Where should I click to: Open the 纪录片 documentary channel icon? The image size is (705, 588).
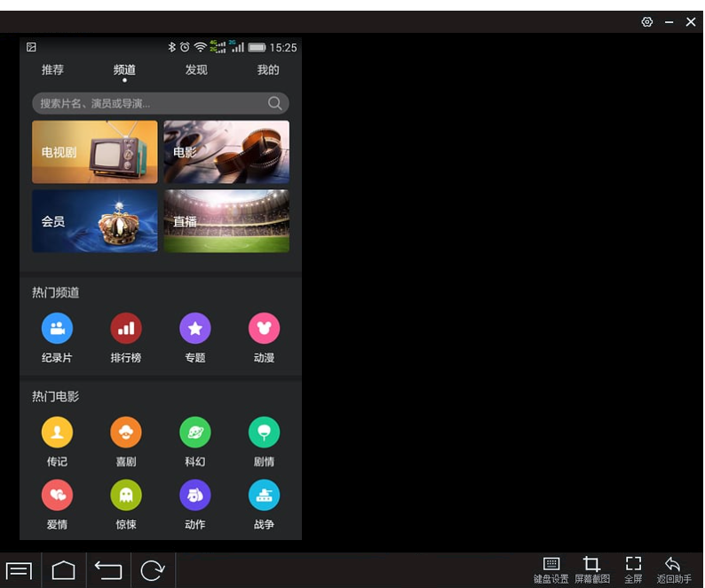(x=57, y=328)
